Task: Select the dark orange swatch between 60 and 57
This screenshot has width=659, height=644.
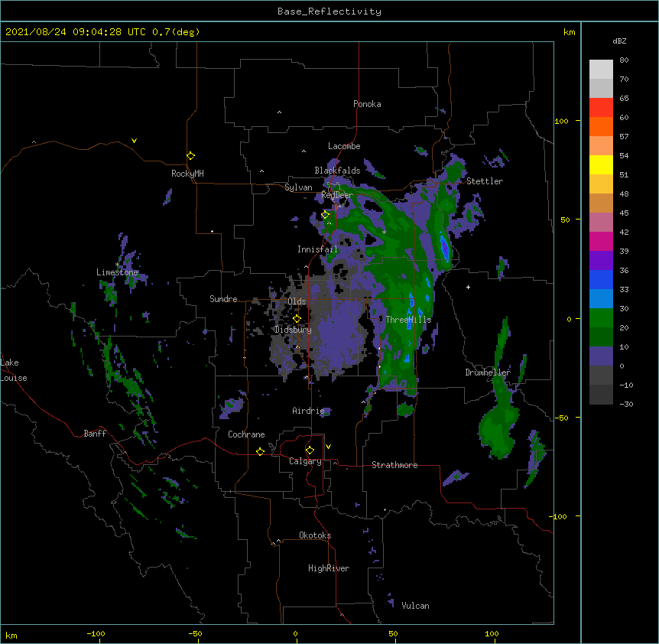Action: [x=601, y=126]
